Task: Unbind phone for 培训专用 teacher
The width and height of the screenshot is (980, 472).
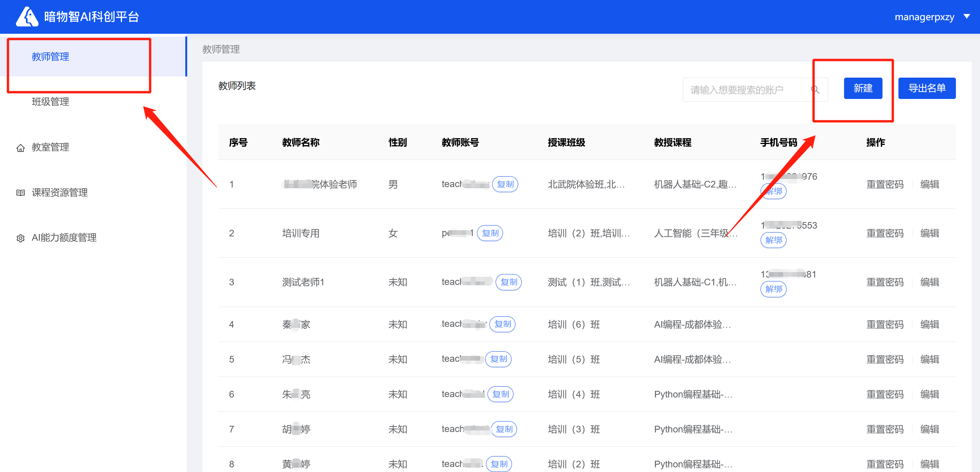Action: pyautogui.click(x=773, y=240)
